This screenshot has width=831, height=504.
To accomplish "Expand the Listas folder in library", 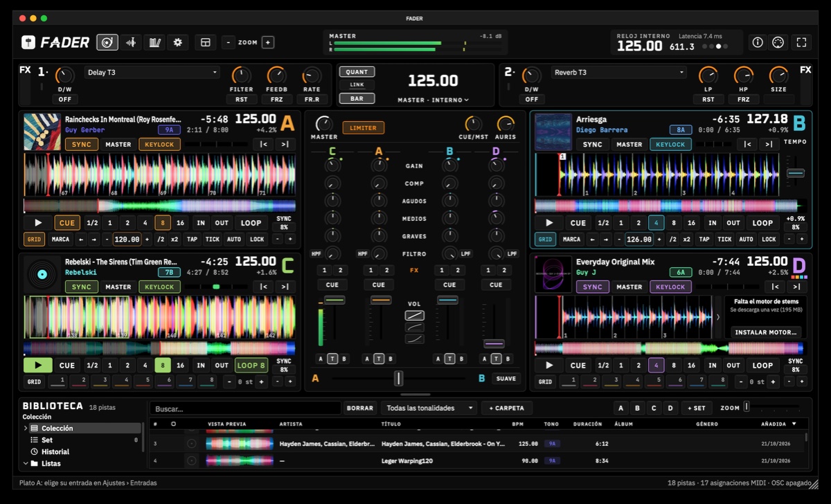I will pos(26,464).
